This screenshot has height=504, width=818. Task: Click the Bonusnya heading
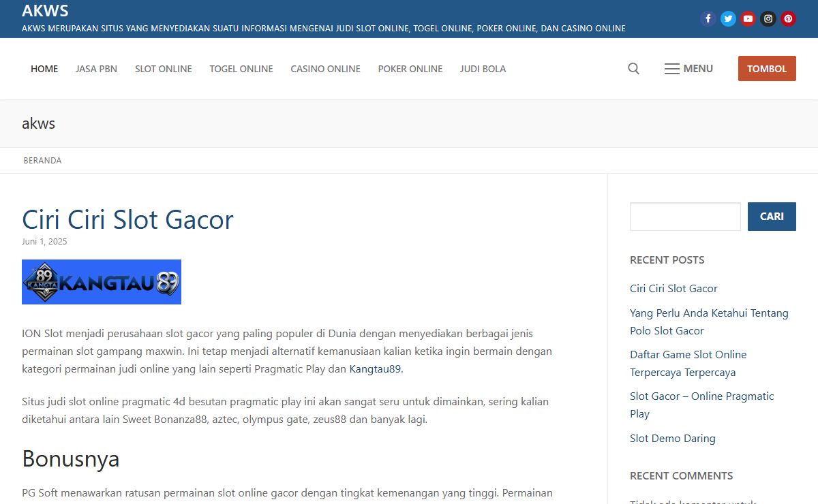point(71,459)
